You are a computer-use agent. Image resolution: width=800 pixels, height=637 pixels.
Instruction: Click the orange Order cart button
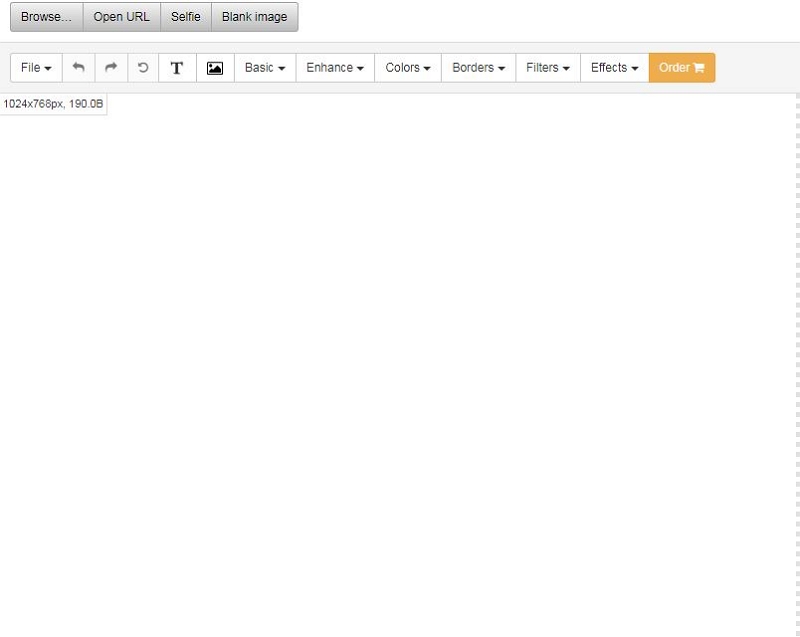pyautogui.click(x=682, y=68)
